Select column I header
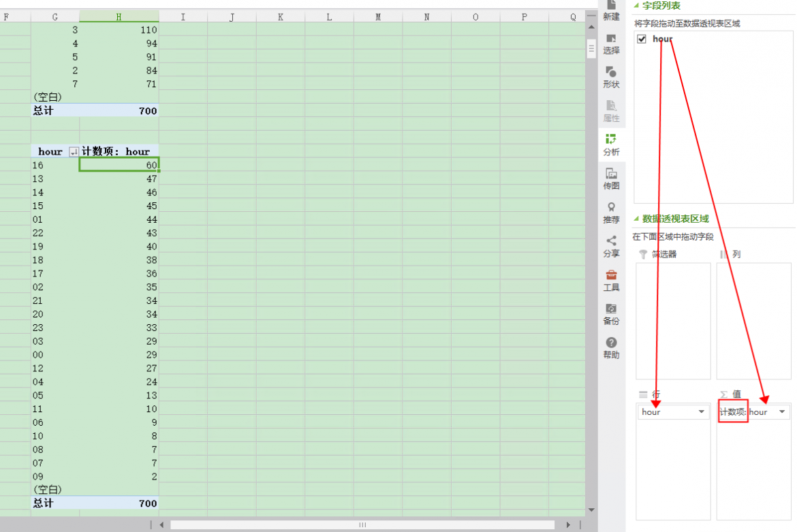Viewport: 797px width, 532px height. (x=183, y=17)
